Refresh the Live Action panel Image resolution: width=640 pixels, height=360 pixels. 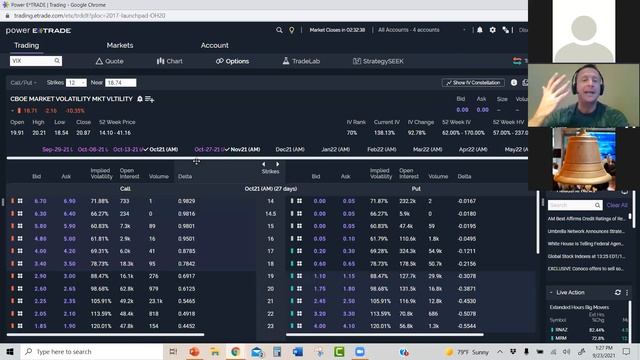pyautogui.click(x=618, y=292)
